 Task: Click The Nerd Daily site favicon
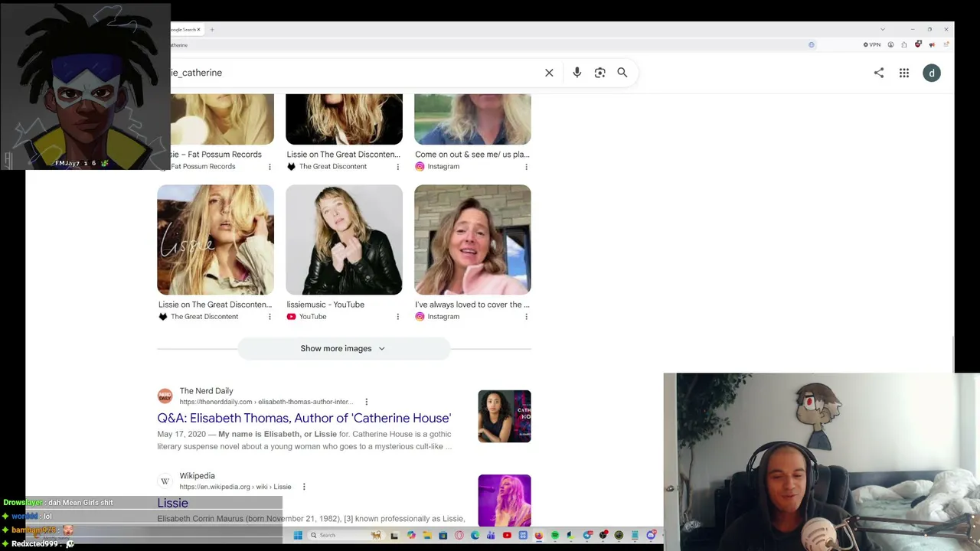[x=165, y=396]
